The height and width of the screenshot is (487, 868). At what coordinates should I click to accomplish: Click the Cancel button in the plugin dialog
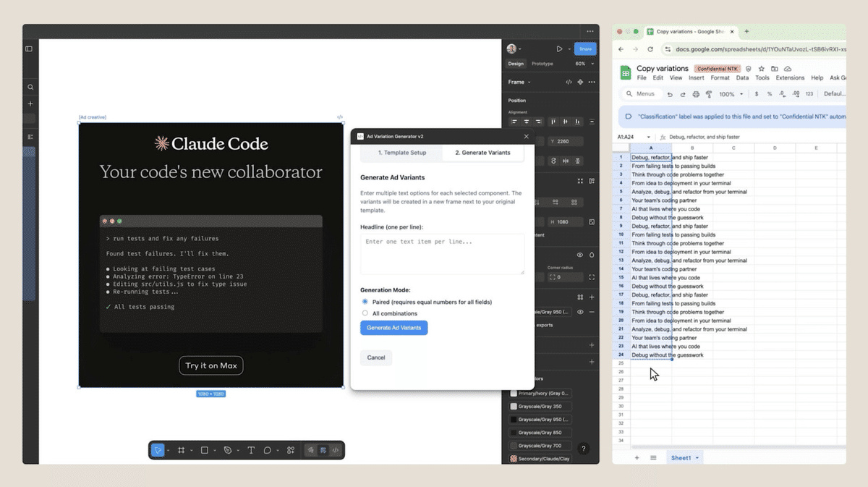pos(376,357)
